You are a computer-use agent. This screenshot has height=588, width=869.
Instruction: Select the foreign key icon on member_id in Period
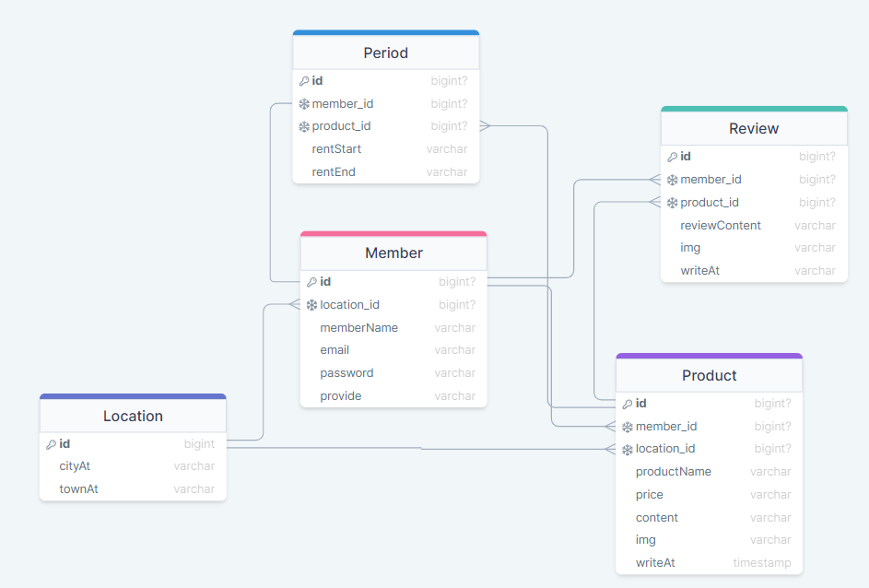304,103
